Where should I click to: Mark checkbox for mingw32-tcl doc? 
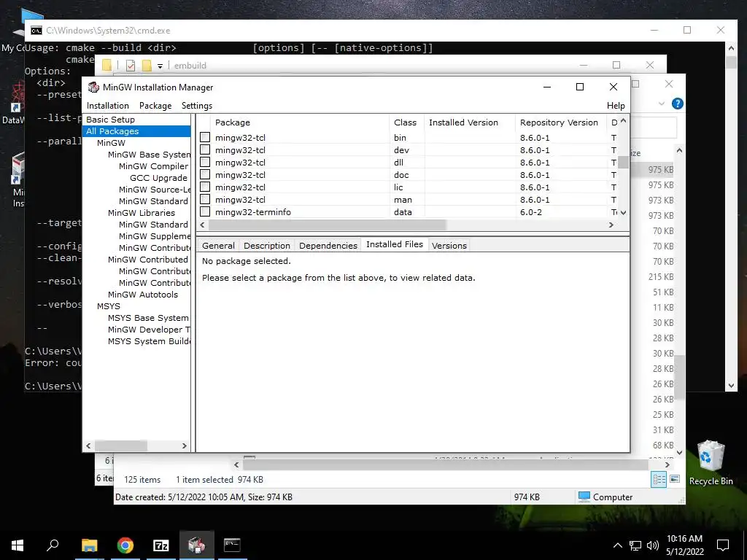pyautogui.click(x=205, y=174)
